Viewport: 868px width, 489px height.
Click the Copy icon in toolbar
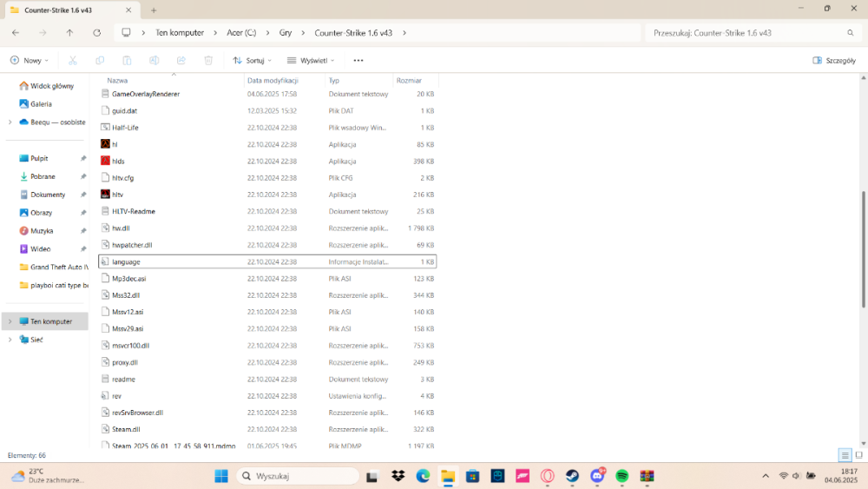[100, 60]
